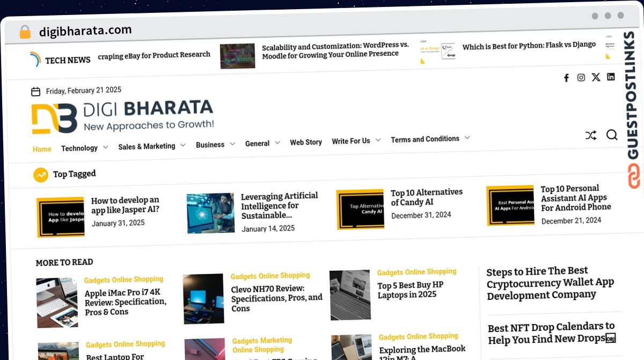Open the eBay Product Research ticker headline

pyautogui.click(x=154, y=55)
